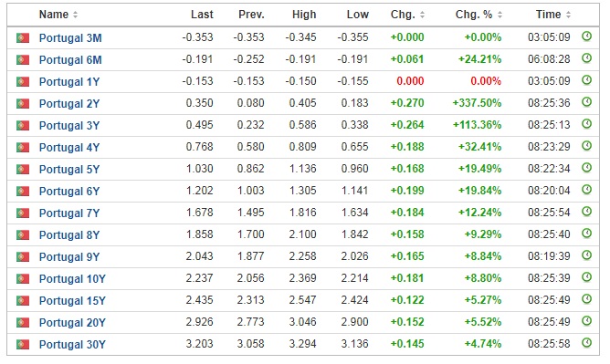
Task: Sort table by Chg. % column arrows
Action: tap(500, 15)
